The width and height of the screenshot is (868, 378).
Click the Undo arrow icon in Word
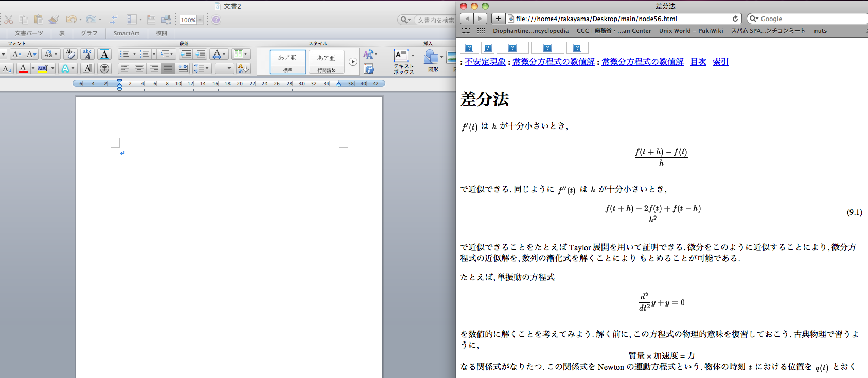tap(71, 20)
